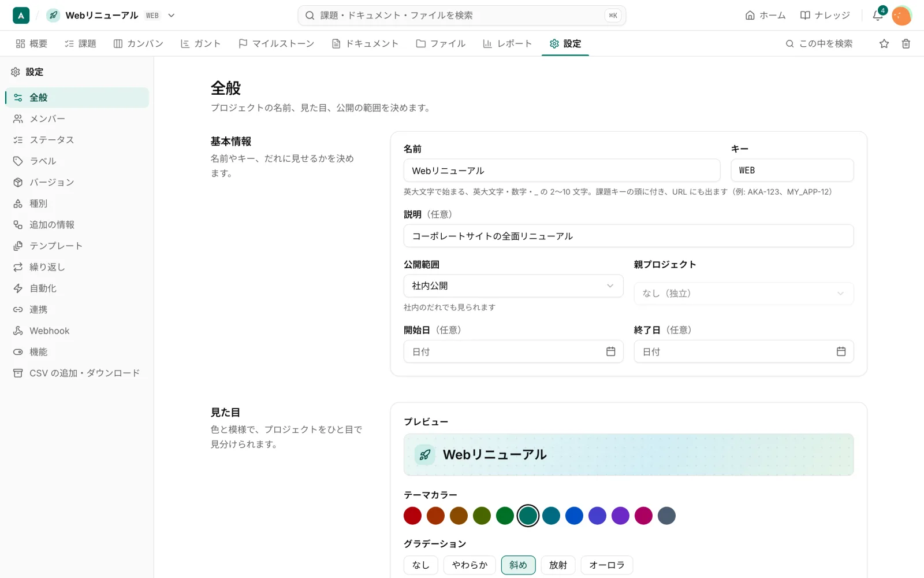Pick the purple theme color swatch

click(620, 516)
